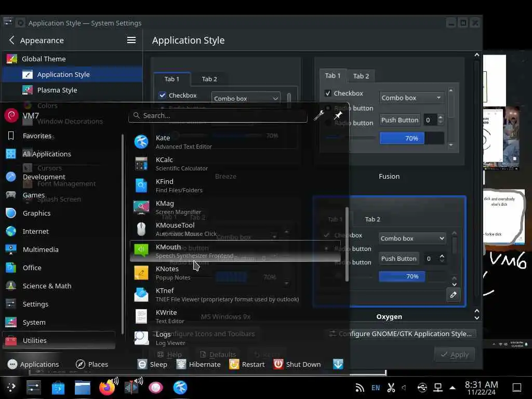This screenshot has height=399, width=532.
Task: Click the network tray icon
Action: [x=438, y=388]
